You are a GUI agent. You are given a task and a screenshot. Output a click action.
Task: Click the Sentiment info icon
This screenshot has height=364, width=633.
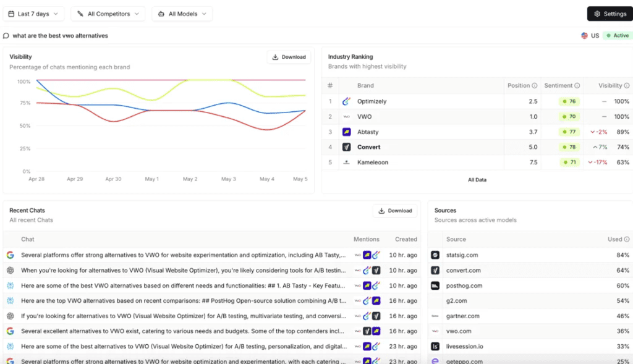(x=577, y=85)
